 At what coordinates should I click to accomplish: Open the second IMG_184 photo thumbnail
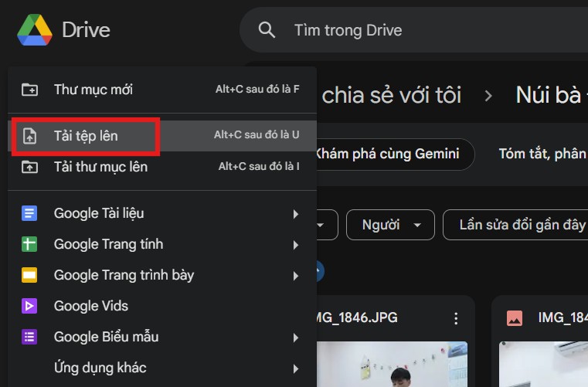click(543, 364)
